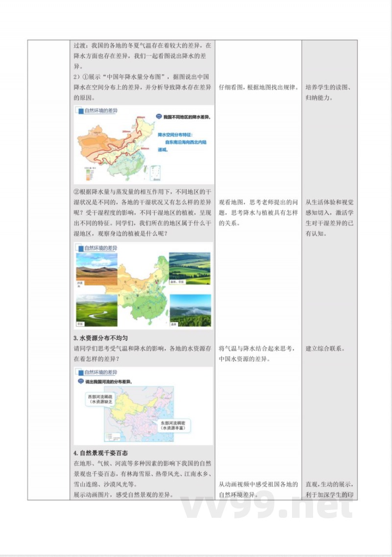Expand the section heading 4. 自然景观千姿百态
Viewport: 392px width, 557px height.
(101, 451)
